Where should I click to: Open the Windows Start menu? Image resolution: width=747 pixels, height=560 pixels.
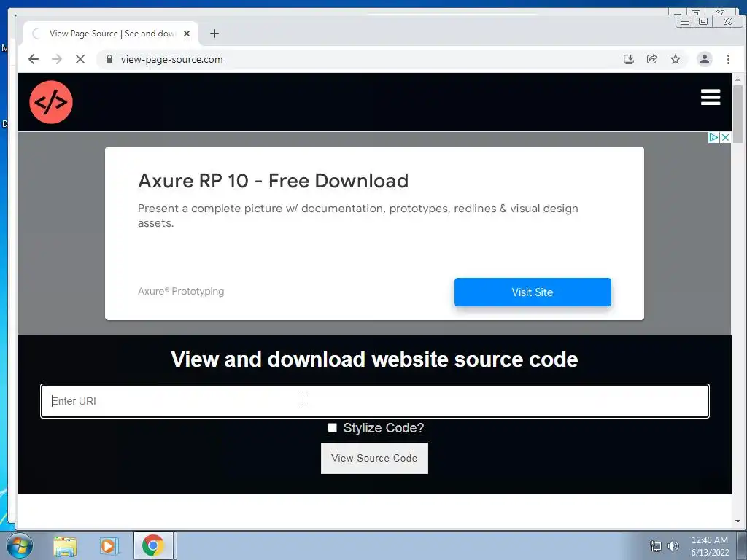(x=20, y=545)
